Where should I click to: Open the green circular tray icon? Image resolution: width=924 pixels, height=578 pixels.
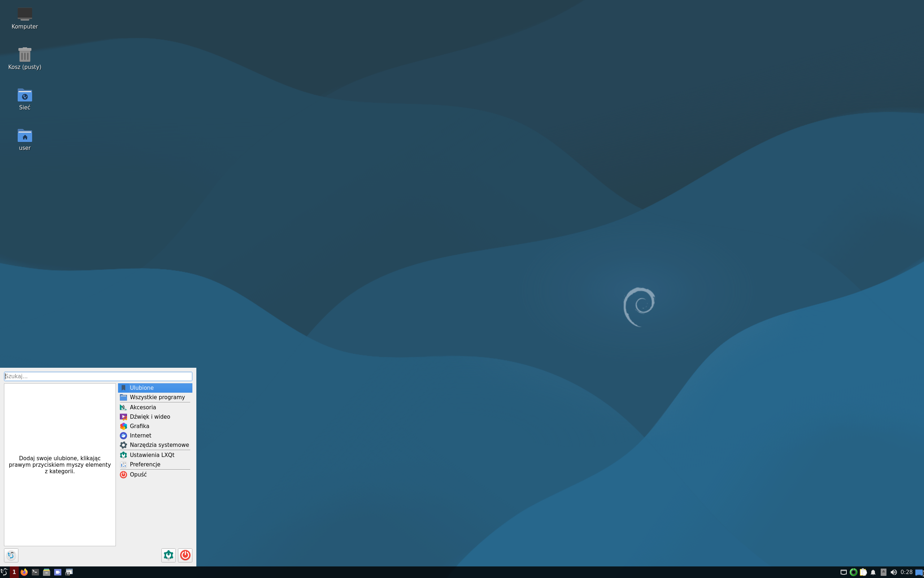pyautogui.click(x=853, y=572)
